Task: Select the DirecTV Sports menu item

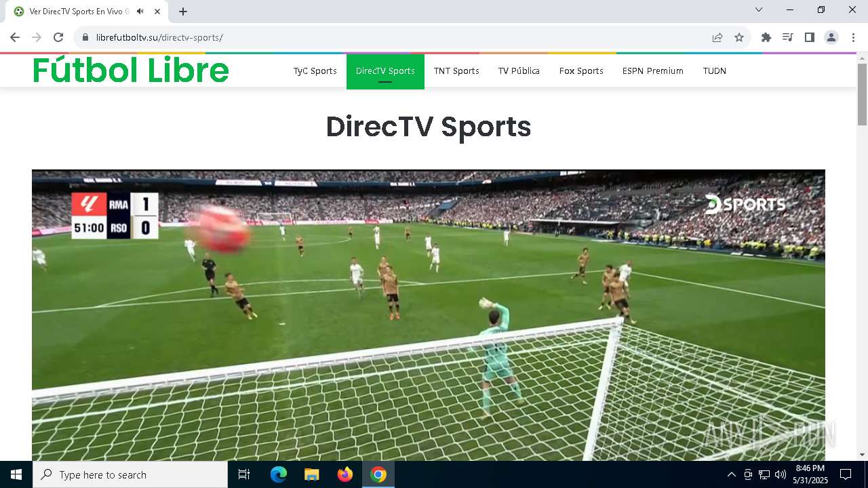Action: click(x=385, y=71)
